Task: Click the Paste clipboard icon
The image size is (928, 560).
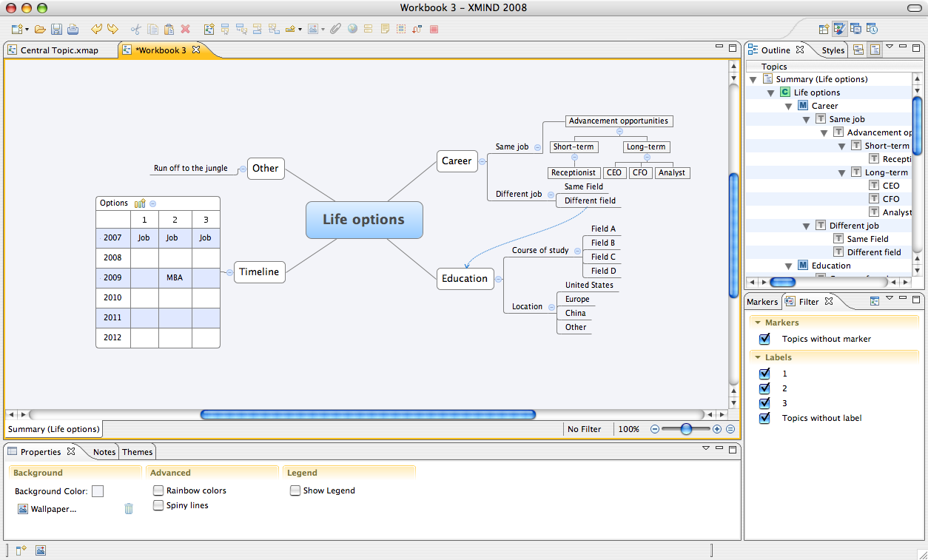Action: [x=169, y=30]
